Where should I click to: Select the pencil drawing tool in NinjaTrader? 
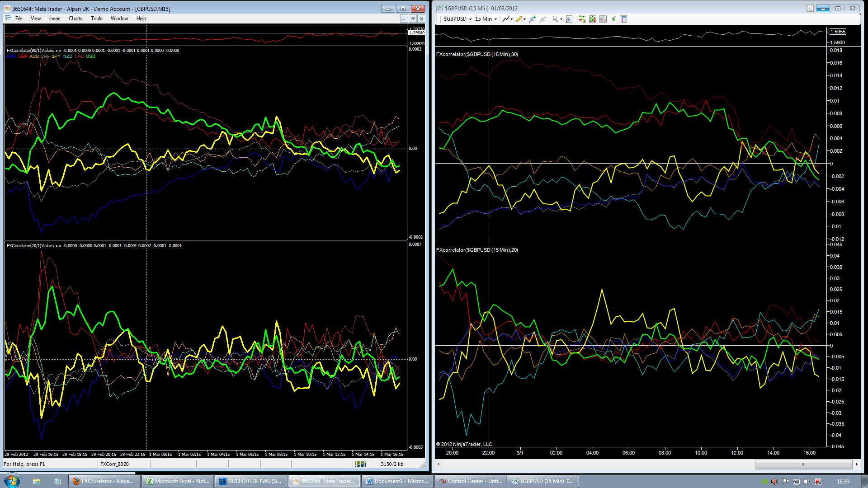click(x=519, y=19)
